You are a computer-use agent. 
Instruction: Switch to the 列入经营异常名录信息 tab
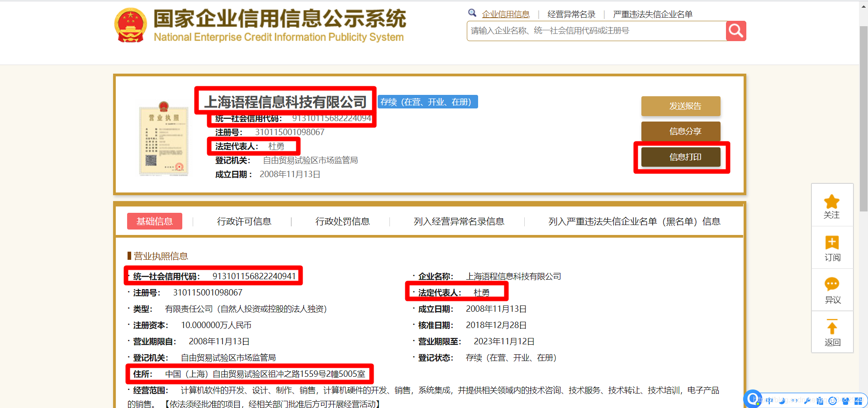459,221
